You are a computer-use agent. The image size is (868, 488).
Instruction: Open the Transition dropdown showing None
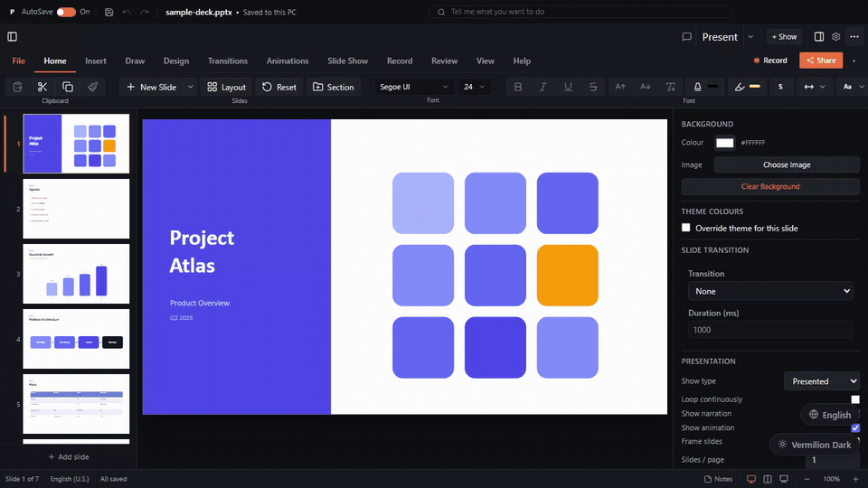(770, 291)
